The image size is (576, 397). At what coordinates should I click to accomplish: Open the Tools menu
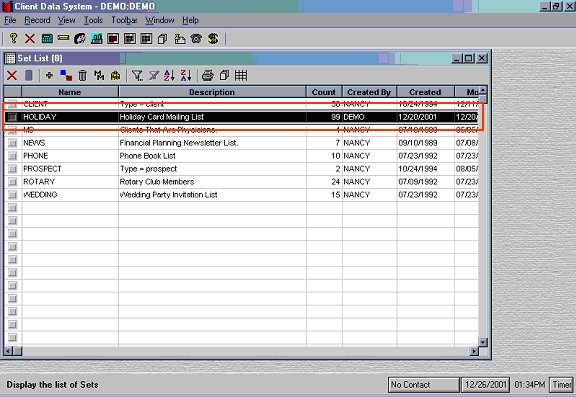(x=93, y=20)
